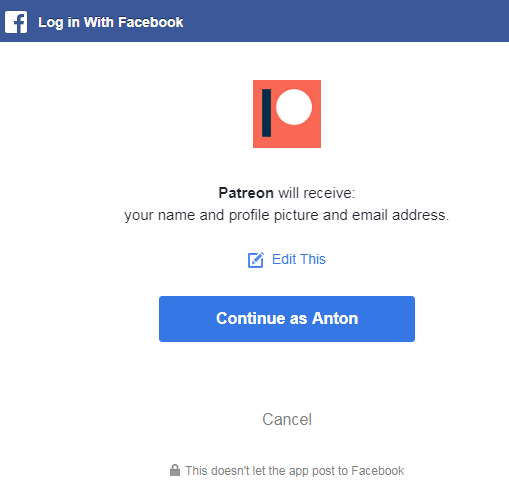Continue as Anton
Screen dimensions: 509x492
coord(287,319)
